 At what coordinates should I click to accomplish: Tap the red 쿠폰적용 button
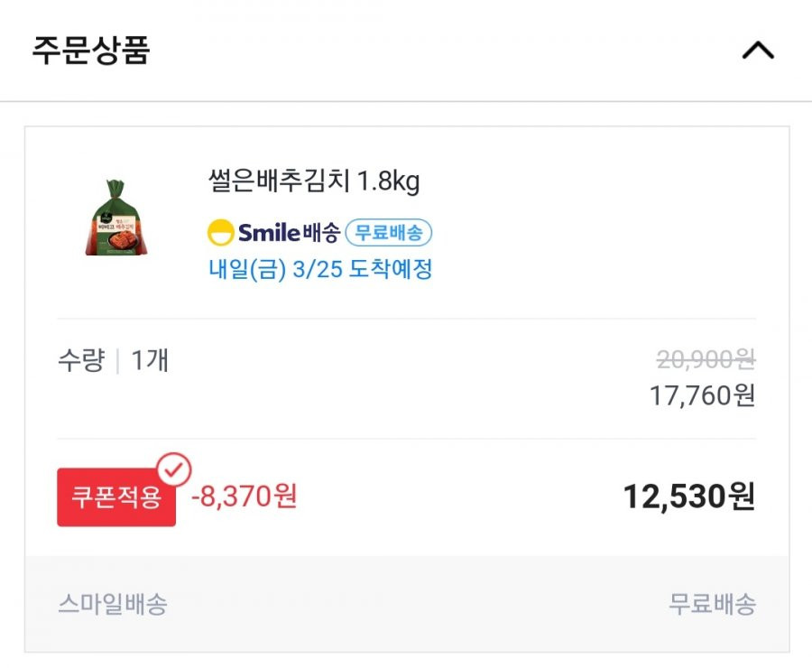[x=116, y=497]
